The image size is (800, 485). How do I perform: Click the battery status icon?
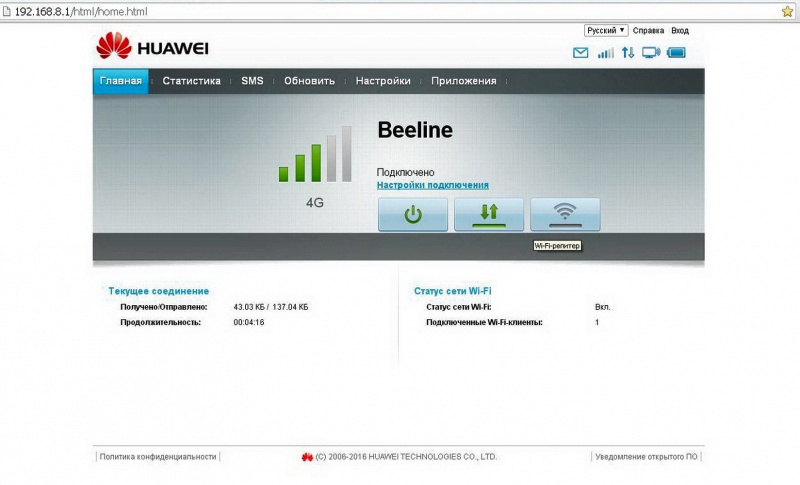[677, 53]
